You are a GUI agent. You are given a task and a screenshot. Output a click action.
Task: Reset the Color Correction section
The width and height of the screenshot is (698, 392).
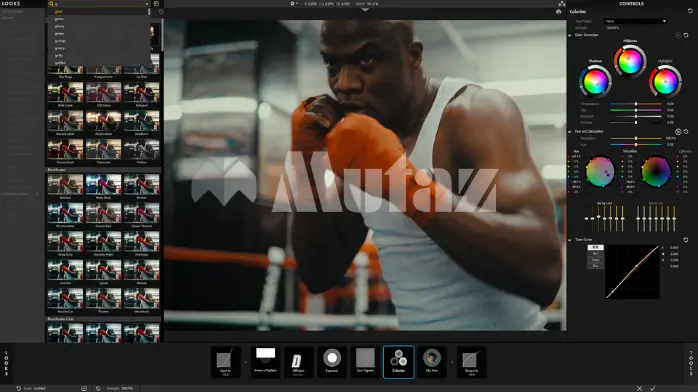(x=686, y=35)
